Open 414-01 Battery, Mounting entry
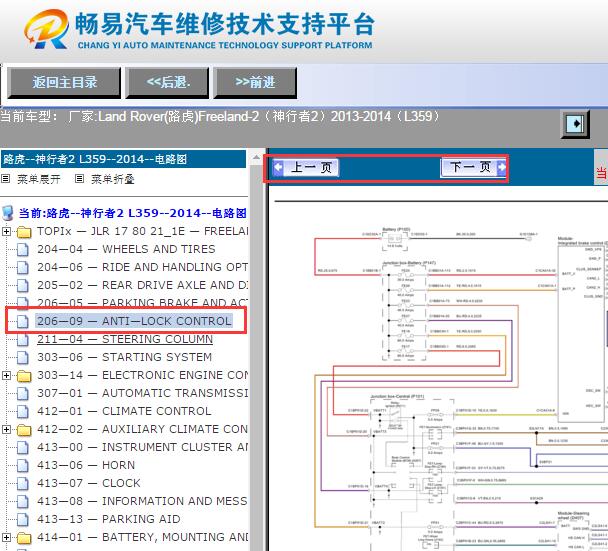The height and width of the screenshot is (551, 608). (142, 537)
